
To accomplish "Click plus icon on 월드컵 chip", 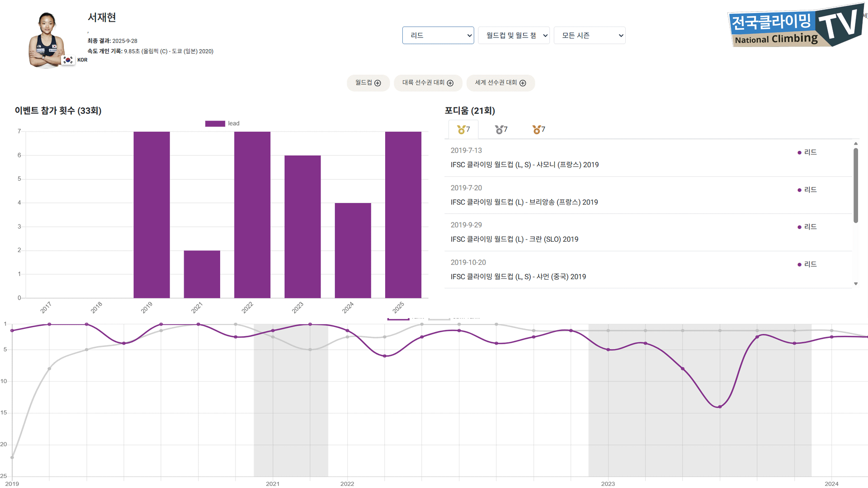I will (377, 83).
